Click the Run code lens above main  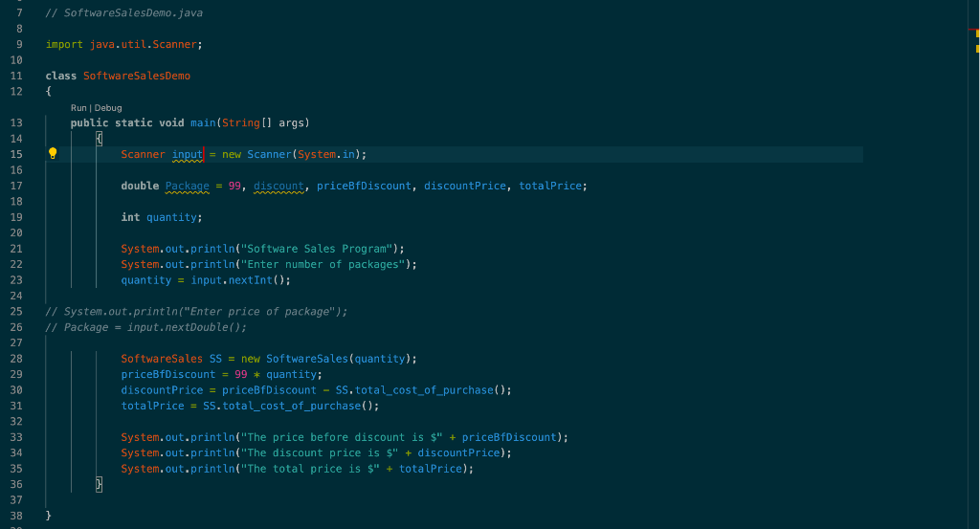point(78,108)
